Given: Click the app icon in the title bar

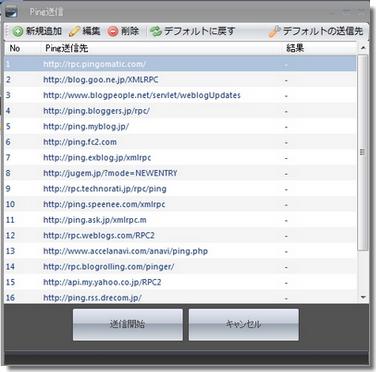Looking at the screenshot, I should tap(11, 12).
